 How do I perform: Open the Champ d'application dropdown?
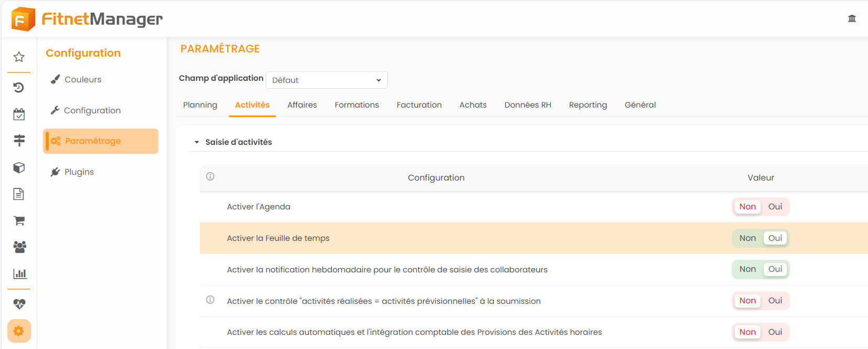click(x=327, y=80)
